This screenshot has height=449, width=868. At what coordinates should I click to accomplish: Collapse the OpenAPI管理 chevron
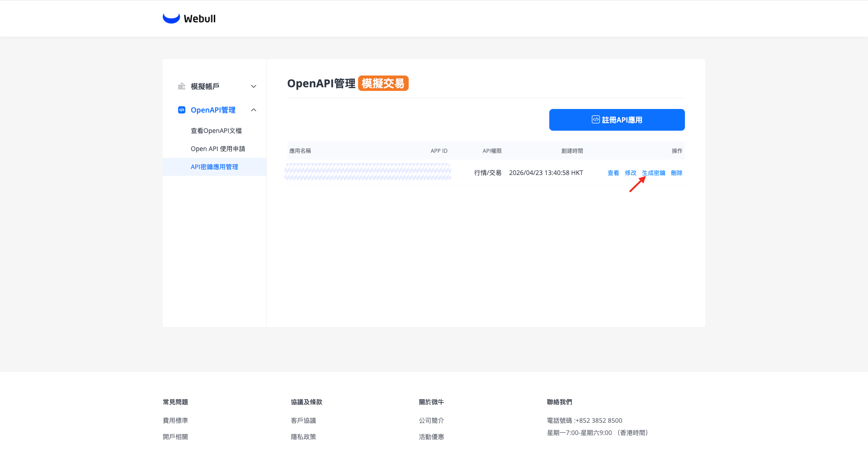254,110
